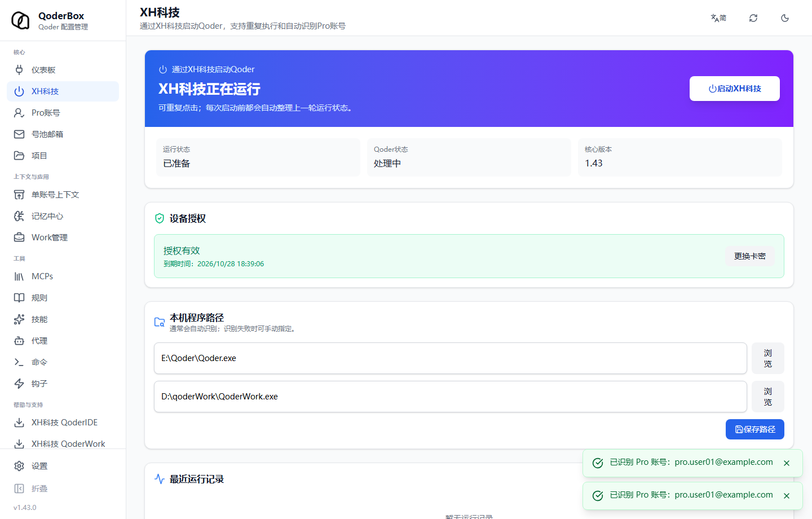Go to 规则 rules page
Viewport: 812px width, 519px height.
pos(63,298)
